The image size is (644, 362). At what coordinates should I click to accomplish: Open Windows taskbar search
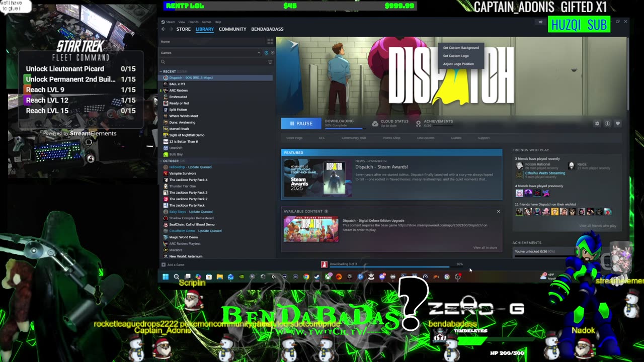tap(177, 277)
